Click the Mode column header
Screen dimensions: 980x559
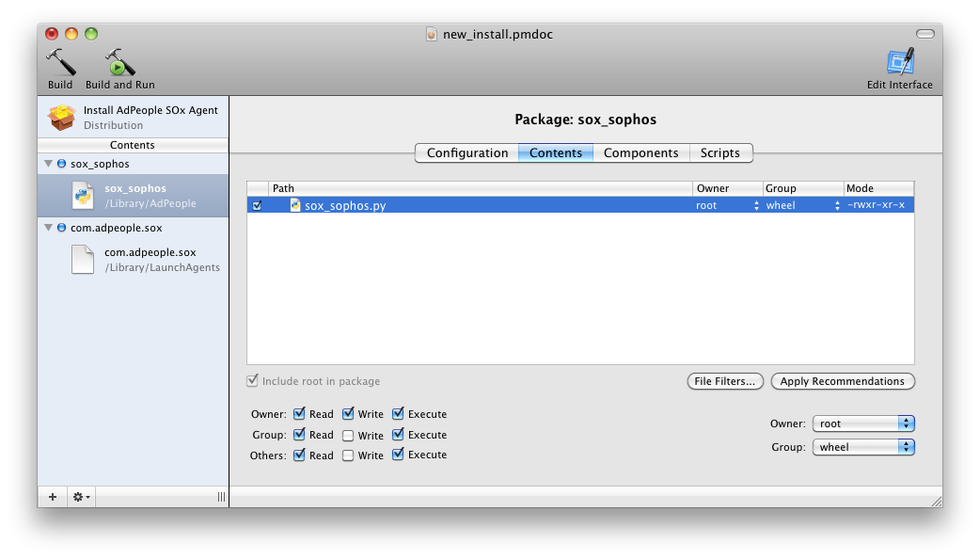click(x=878, y=188)
